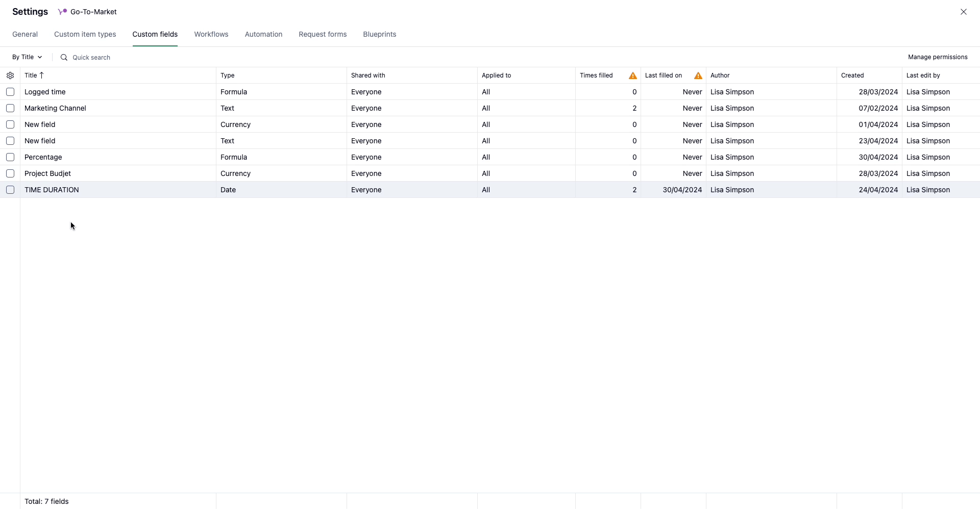980x509 pixels.
Task: Switch to the Workflows tab
Action: pyautogui.click(x=211, y=34)
